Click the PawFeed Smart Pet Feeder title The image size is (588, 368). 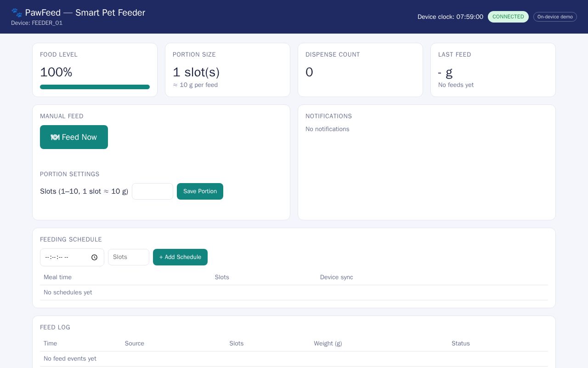(x=85, y=12)
